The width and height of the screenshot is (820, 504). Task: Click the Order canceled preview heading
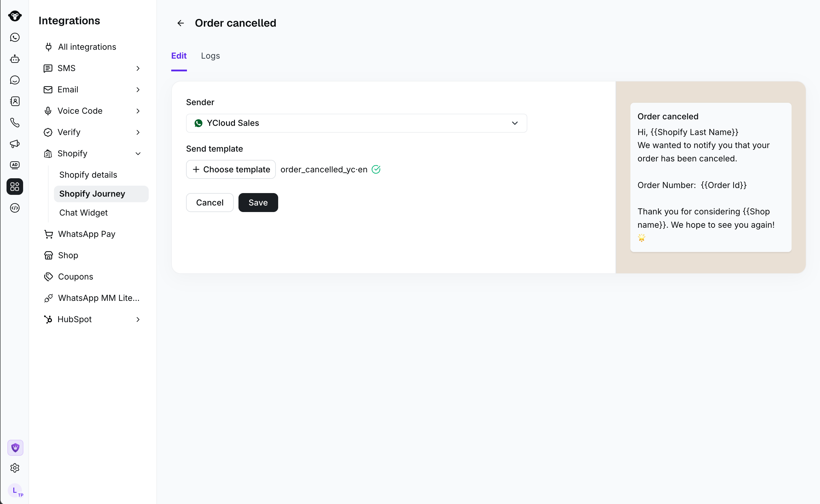tap(668, 116)
